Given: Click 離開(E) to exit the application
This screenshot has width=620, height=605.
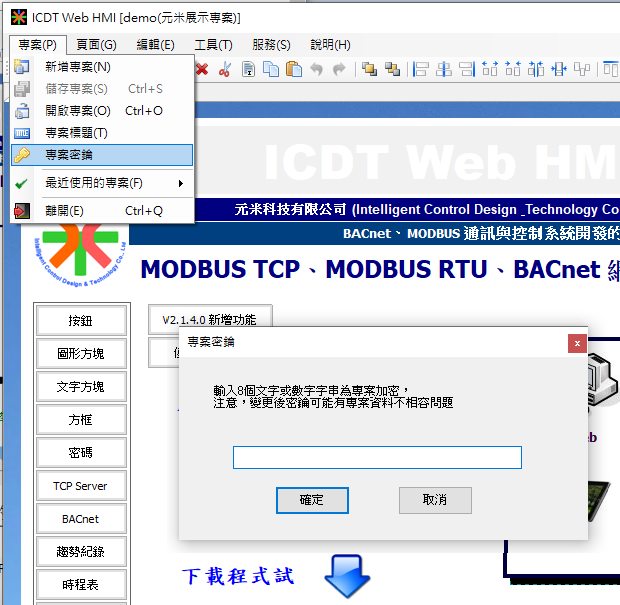Looking at the screenshot, I should coord(65,211).
